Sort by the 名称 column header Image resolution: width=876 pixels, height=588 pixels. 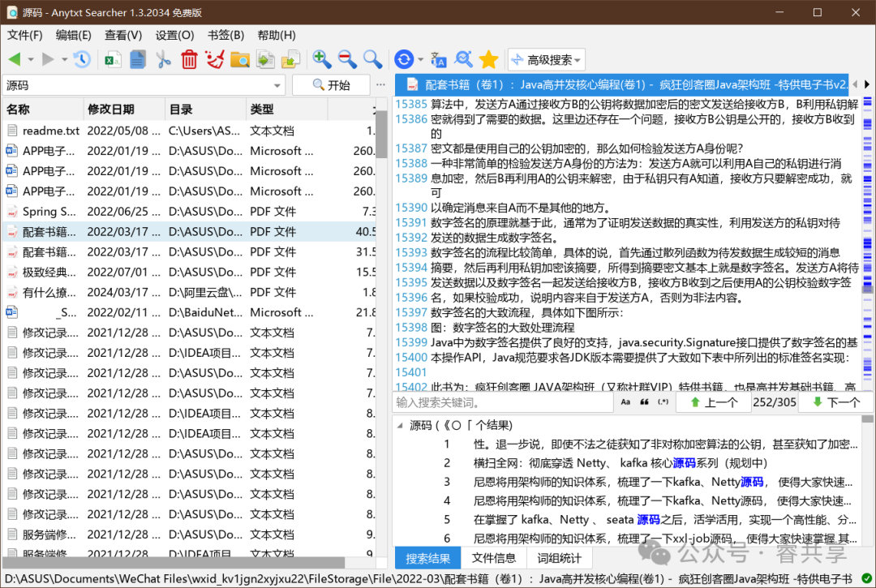pos(44,109)
